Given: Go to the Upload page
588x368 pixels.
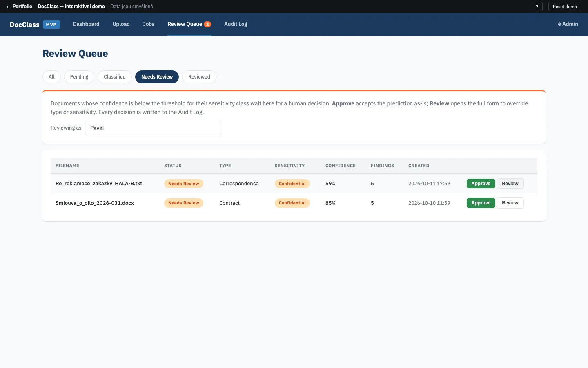Looking at the screenshot, I should (x=121, y=24).
